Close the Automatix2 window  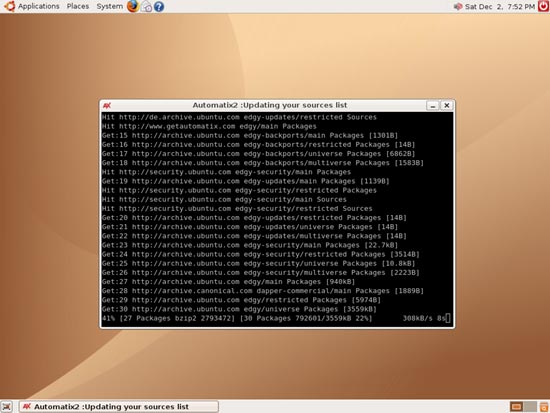[447, 105]
